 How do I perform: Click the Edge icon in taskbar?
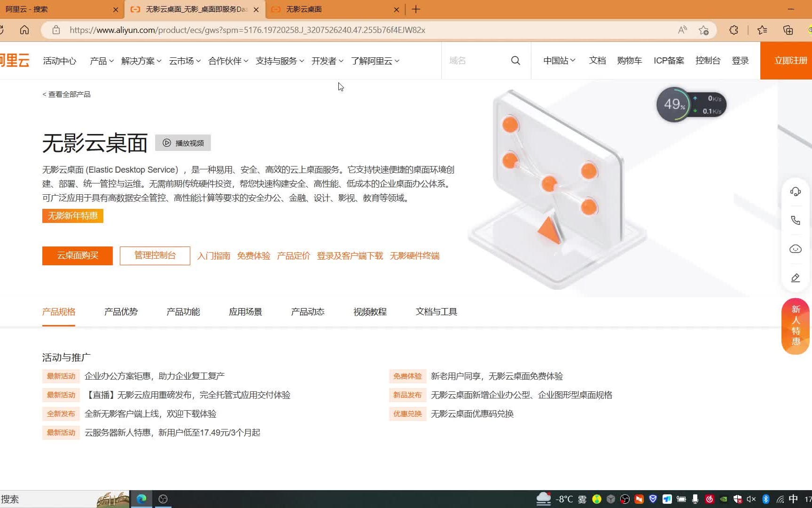pyautogui.click(x=141, y=499)
